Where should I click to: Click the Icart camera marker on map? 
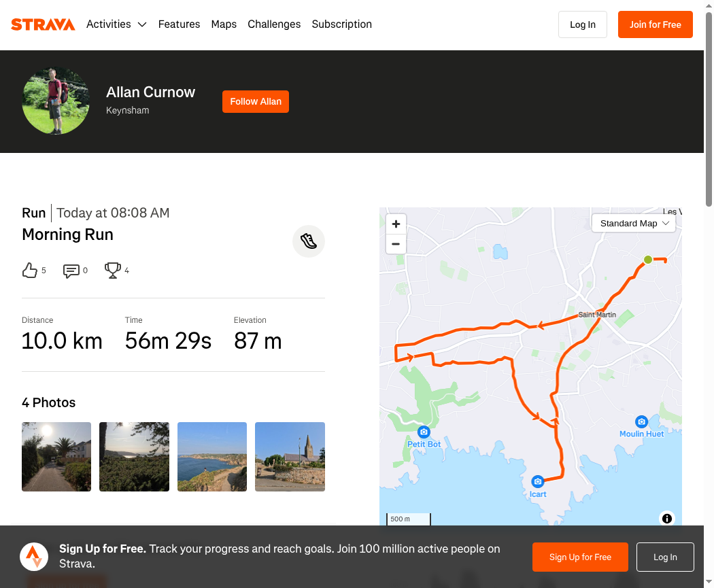pos(538,481)
